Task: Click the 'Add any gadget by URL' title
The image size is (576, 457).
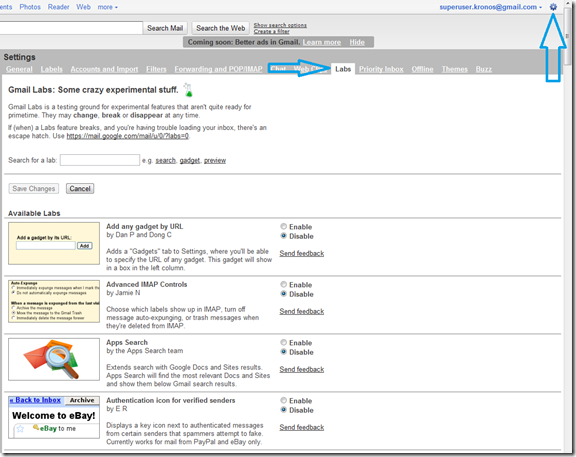Action: [x=145, y=227]
